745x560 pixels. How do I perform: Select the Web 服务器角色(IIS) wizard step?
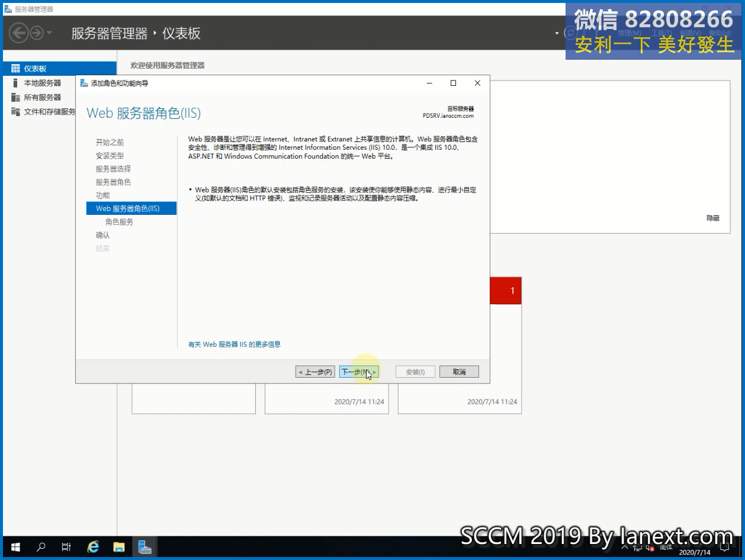click(131, 208)
